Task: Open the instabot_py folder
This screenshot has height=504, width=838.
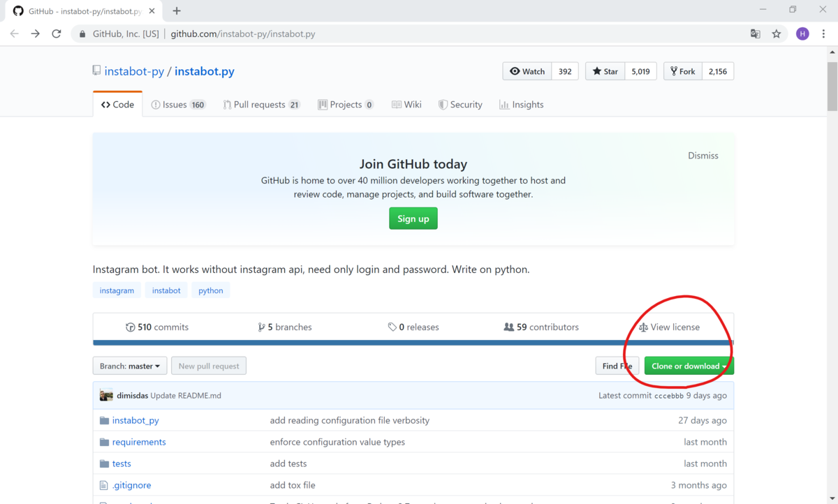Action: 135,420
